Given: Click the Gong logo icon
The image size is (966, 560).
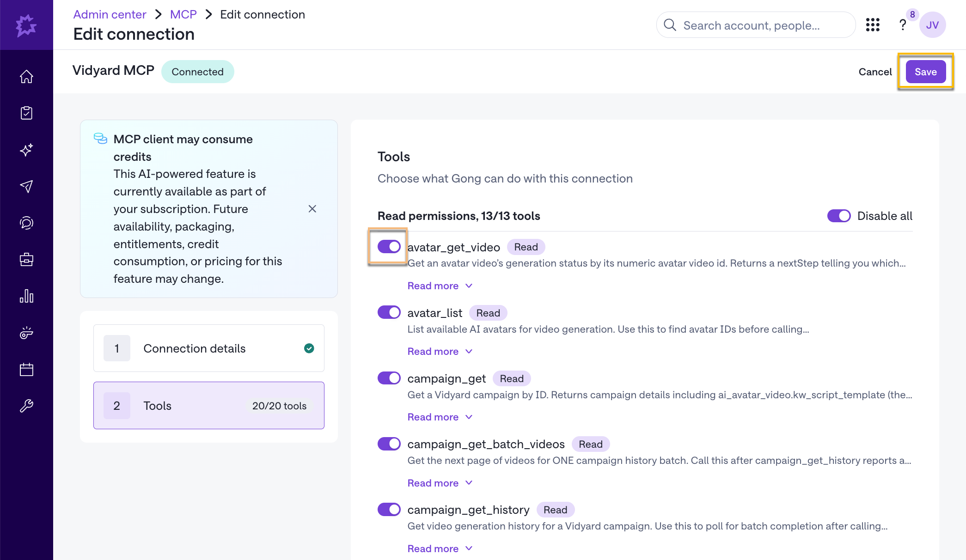Looking at the screenshot, I should click(26, 25).
